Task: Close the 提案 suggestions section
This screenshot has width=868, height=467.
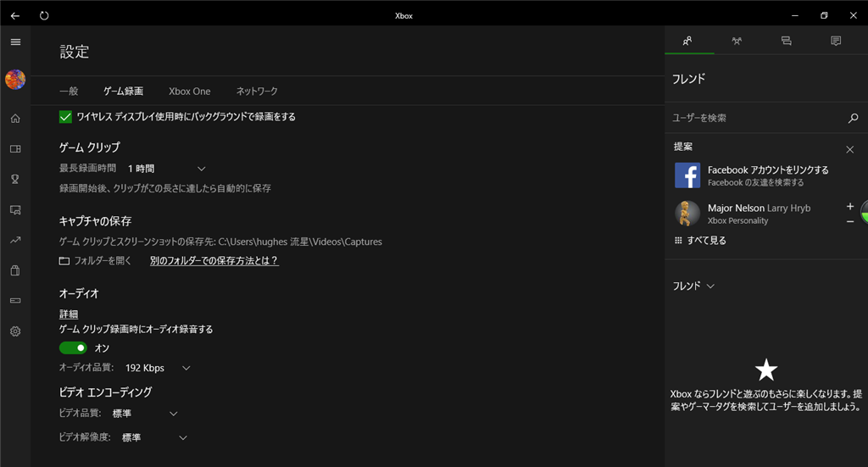Action: point(849,149)
